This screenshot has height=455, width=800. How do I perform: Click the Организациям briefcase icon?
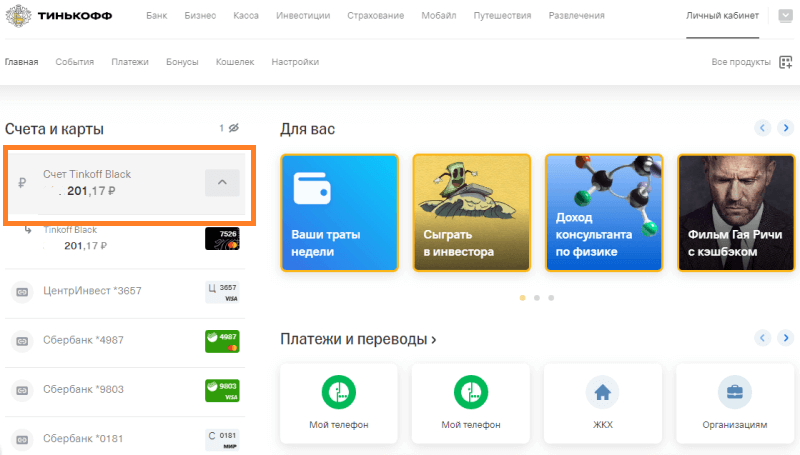[x=735, y=392]
